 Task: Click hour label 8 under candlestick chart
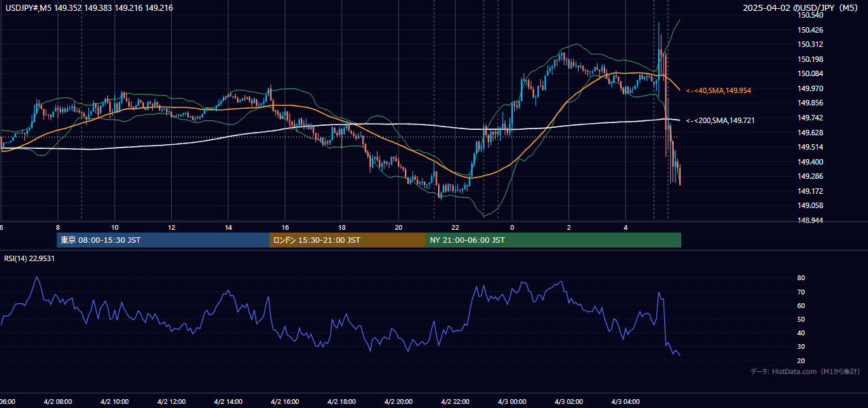[58, 228]
